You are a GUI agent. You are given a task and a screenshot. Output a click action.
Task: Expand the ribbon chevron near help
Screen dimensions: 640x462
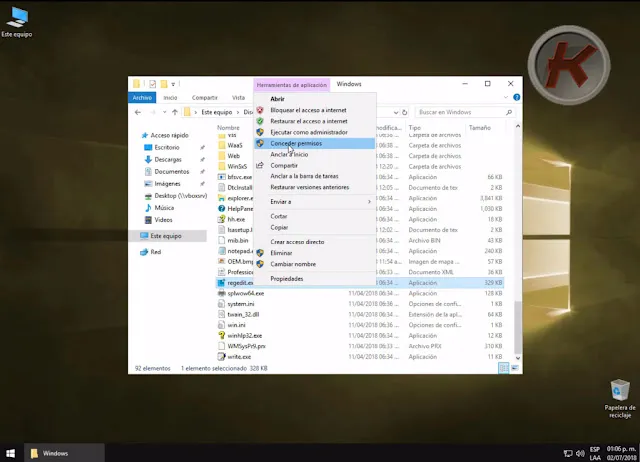pos(506,98)
